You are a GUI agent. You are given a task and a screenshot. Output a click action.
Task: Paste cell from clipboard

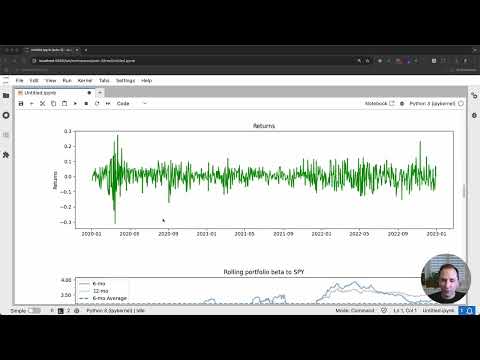coord(64,104)
